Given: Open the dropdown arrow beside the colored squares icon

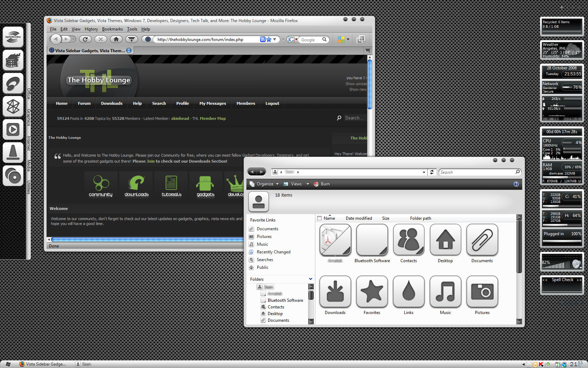Looking at the screenshot, I should tap(348, 40).
